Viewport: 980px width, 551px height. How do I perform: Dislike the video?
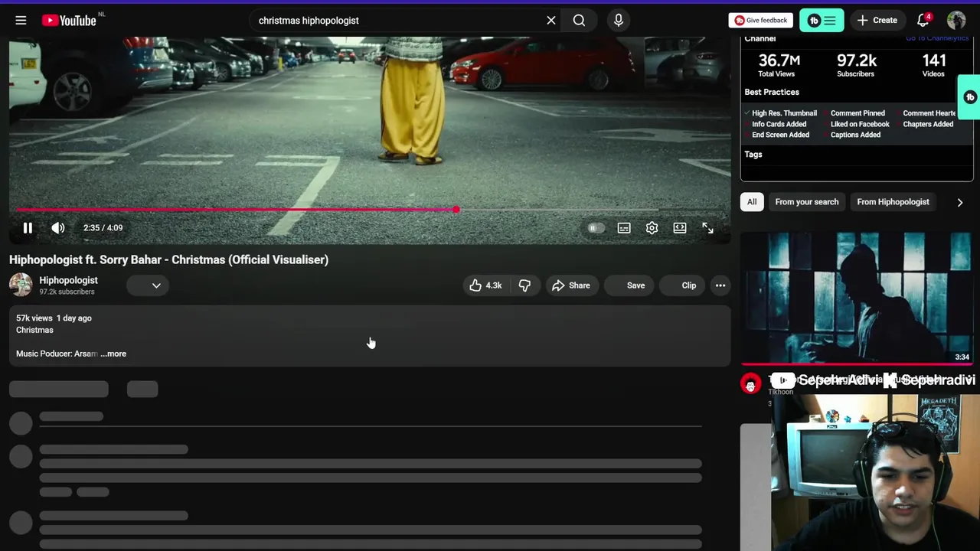(x=525, y=285)
